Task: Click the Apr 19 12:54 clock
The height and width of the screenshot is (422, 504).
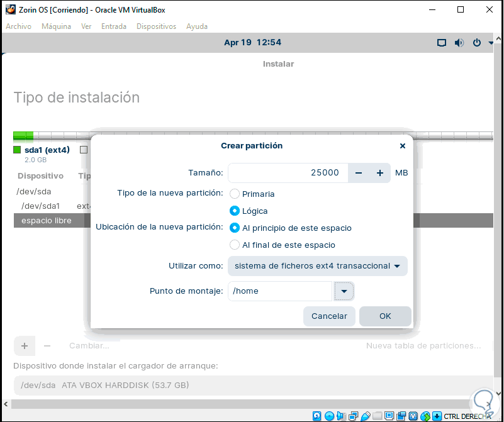Action: [253, 42]
